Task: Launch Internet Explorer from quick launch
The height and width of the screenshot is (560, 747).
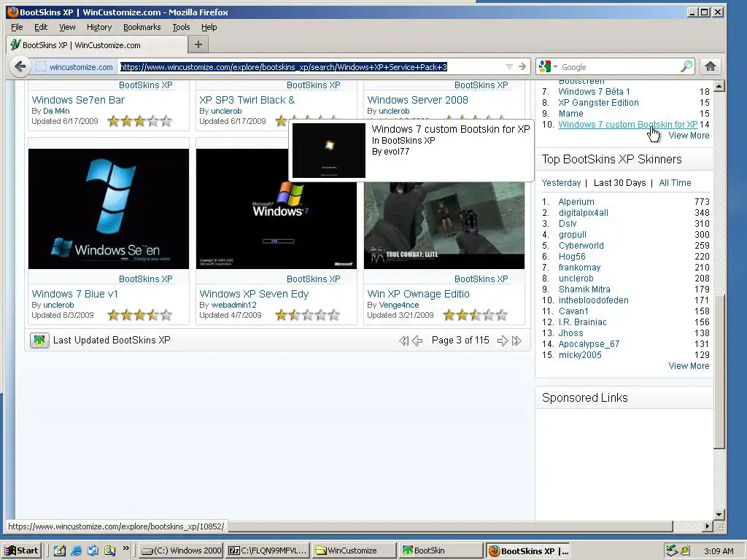Action: [x=76, y=551]
